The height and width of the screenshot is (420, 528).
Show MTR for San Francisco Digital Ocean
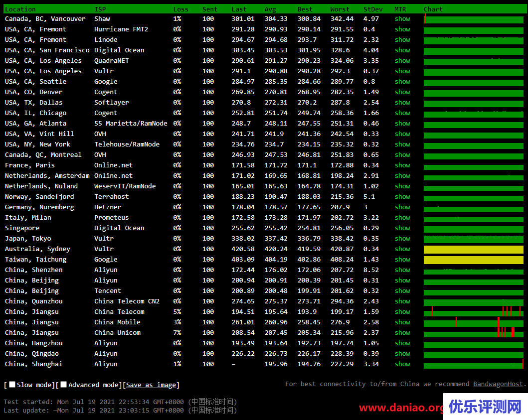402,50
